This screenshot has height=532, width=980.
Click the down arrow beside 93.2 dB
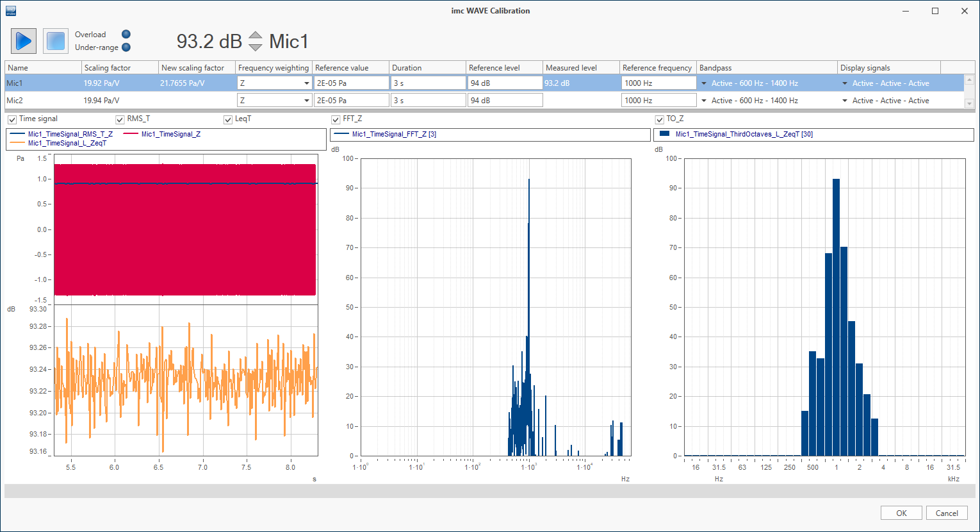pos(256,47)
